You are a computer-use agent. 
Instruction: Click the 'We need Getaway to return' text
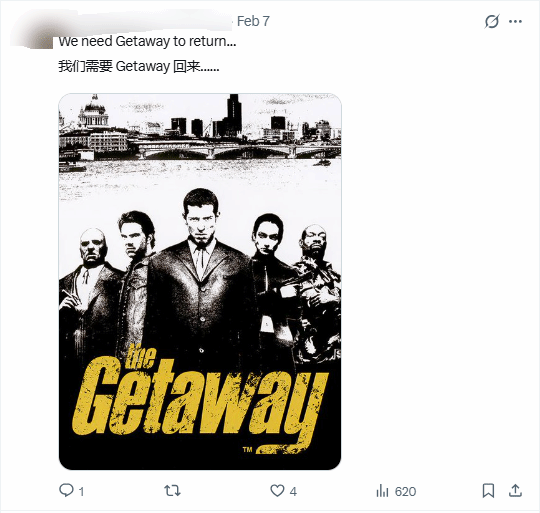point(147,41)
